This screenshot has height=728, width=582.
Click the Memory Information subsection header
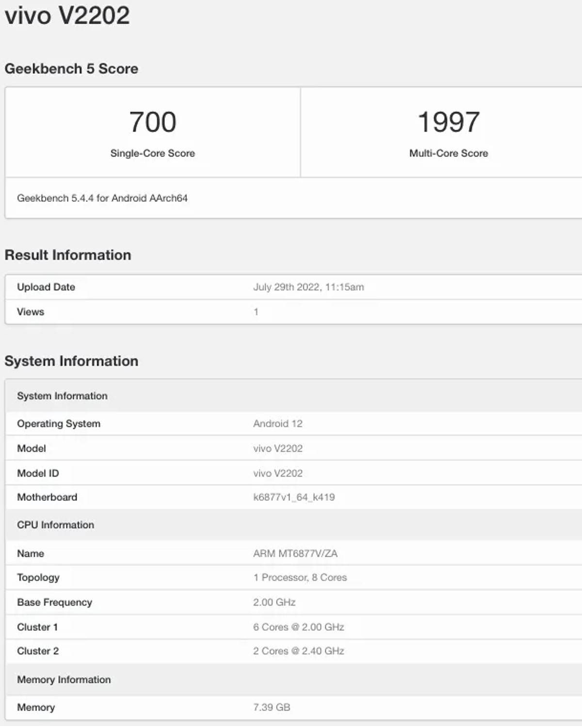[64, 679]
